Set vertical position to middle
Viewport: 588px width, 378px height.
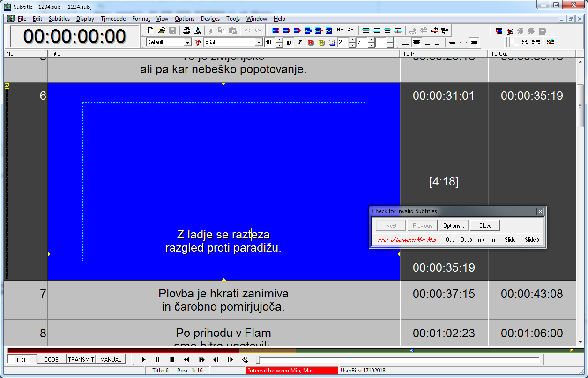[x=463, y=43]
